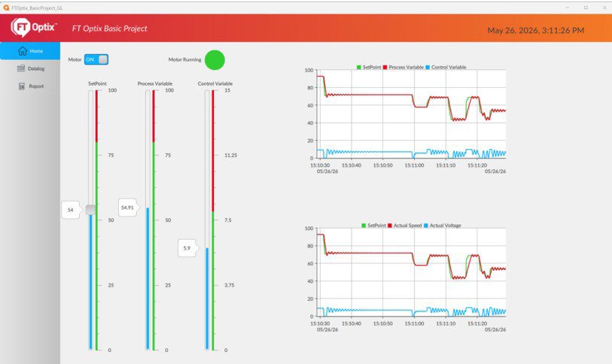Click the FT Optix Basic Project title

(x=110, y=29)
